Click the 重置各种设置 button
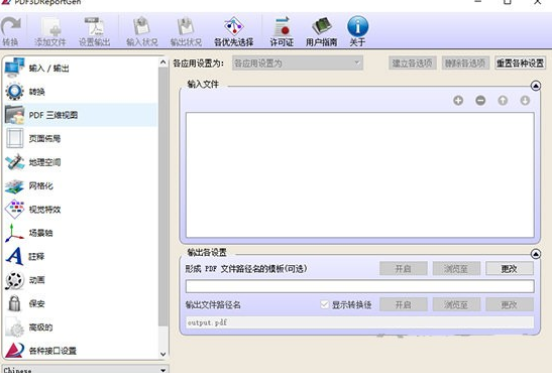556x373 pixels. 520,63
